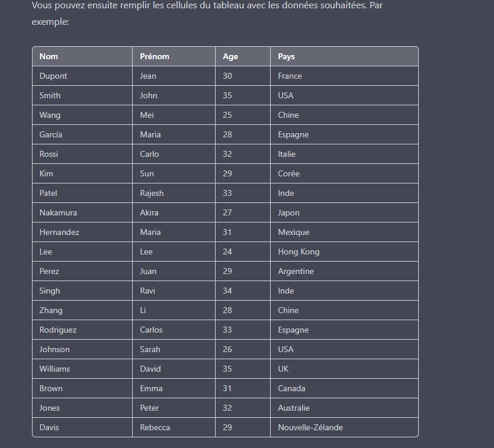Image resolution: width=494 pixels, height=448 pixels.
Task: Select the Nakamura name cell
Action: pos(82,212)
